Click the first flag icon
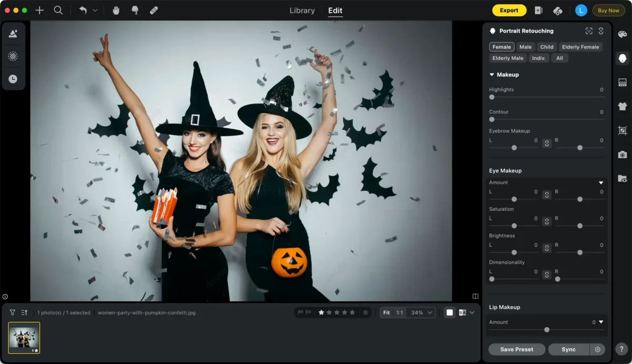 tap(301, 312)
